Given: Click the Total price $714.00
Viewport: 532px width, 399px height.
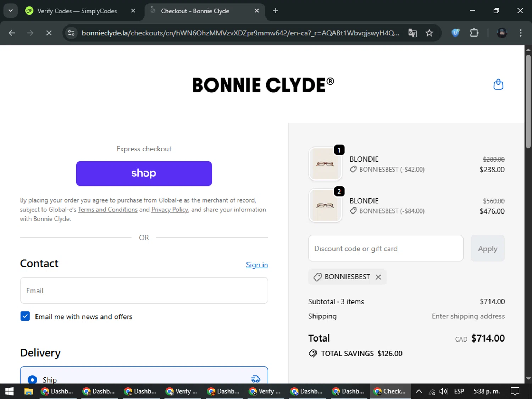Looking at the screenshot, I should pos(488,338).
